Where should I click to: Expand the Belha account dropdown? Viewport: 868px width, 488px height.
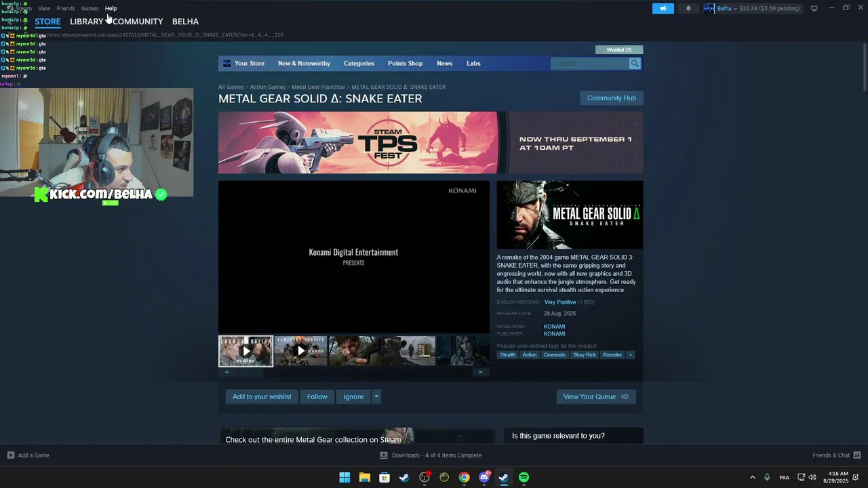735,9
